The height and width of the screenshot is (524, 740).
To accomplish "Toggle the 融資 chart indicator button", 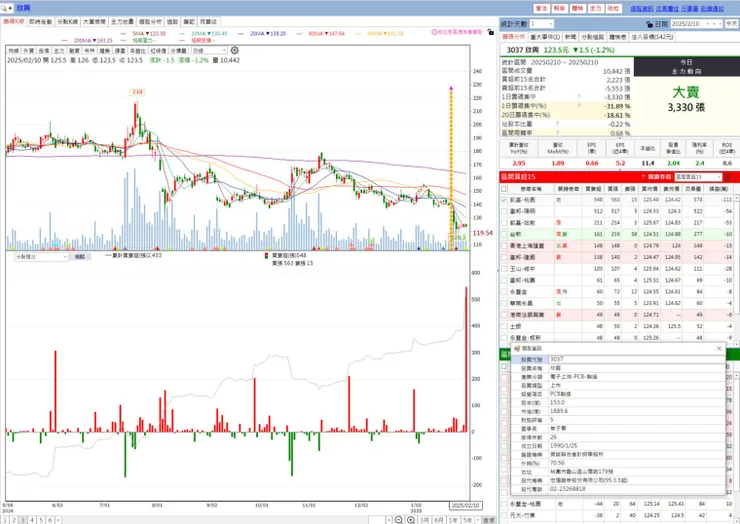I will (74, 51).
